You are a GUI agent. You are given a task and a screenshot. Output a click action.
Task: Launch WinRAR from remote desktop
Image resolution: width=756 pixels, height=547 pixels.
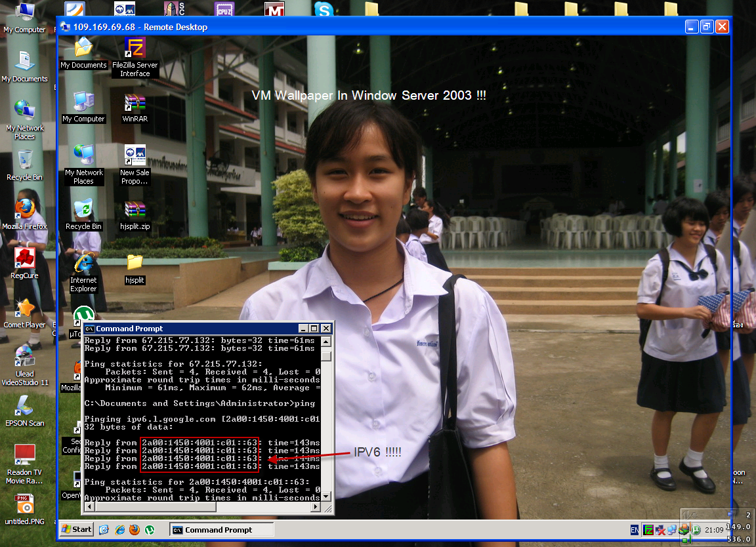tap(135, 107)
